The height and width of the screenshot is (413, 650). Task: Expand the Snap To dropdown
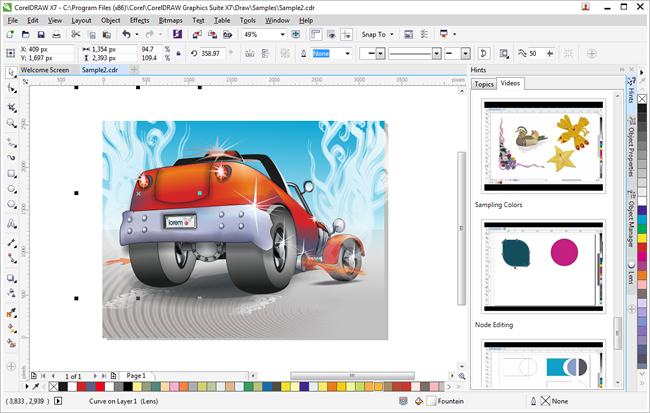(x=377, y=34)
